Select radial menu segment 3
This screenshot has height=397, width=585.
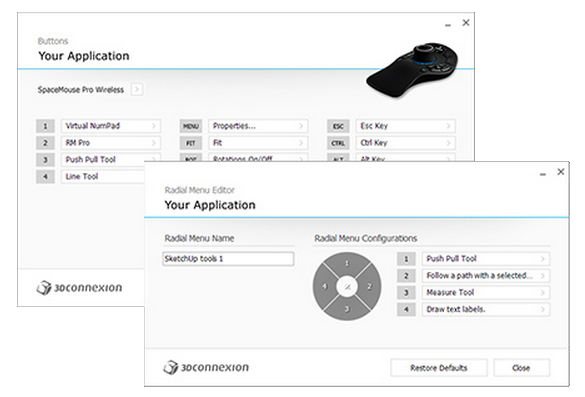click(x=347, y=309)
